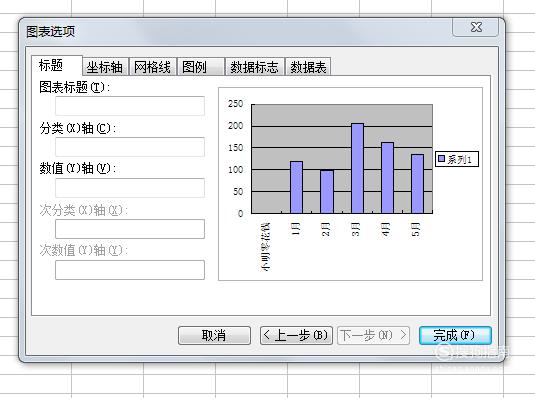Click the 5月 bar in chart preview

click(x=417, y=184)
